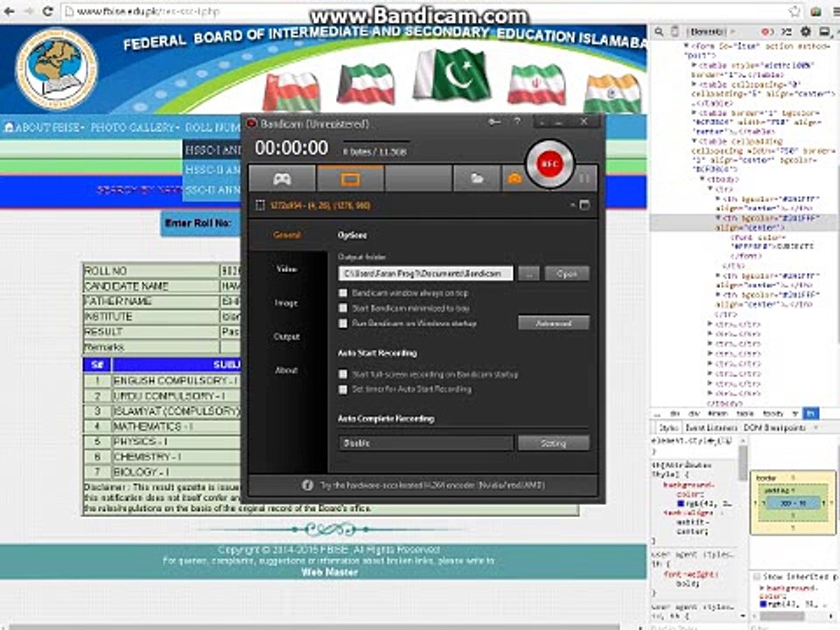Bookmark page with the star icon
Viewport: 840px width, 630px height.
795,11
